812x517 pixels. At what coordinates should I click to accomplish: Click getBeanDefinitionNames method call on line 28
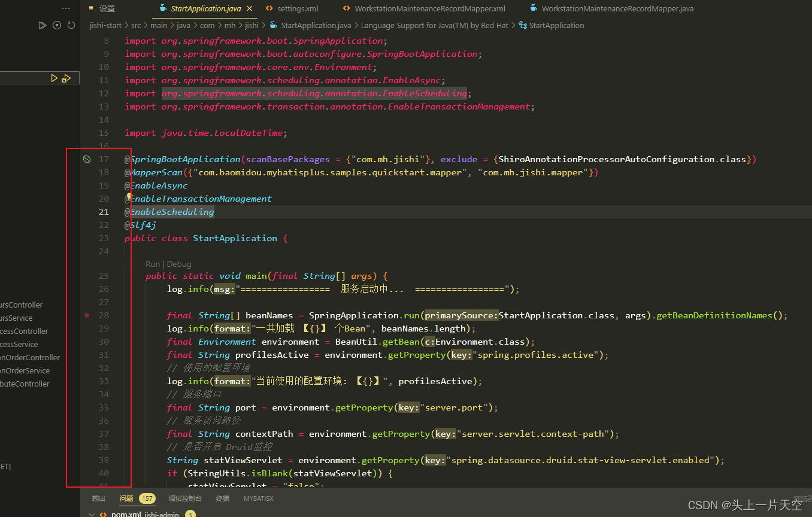click(714, 315)
